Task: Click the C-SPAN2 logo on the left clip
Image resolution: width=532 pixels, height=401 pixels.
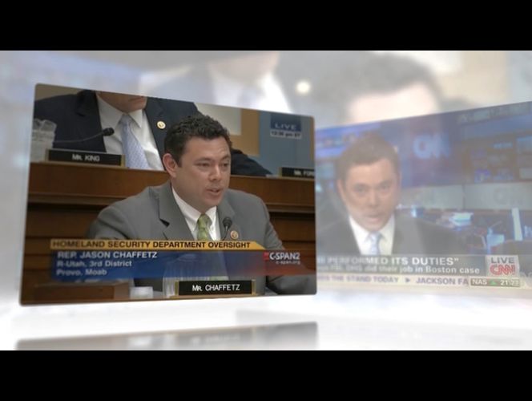Action: [x=283, y=257]
